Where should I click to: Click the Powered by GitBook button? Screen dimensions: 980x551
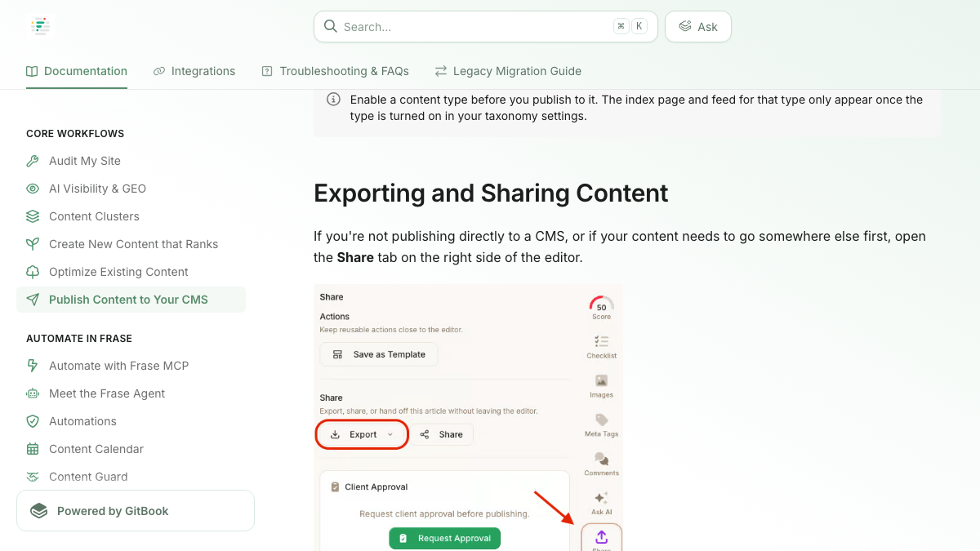pos(136,511)
